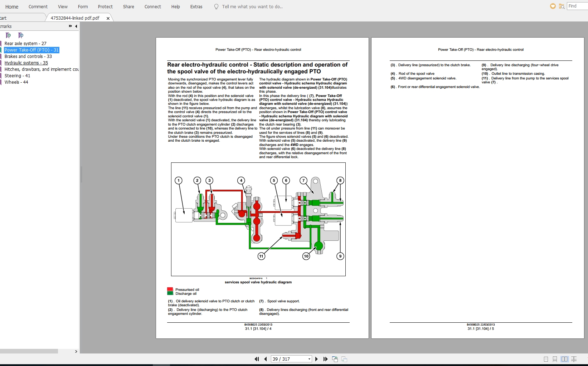Screen dimensions: 588x366
Task: Click the bookmarks panel horizontal scrollbar
Action: 29,351
